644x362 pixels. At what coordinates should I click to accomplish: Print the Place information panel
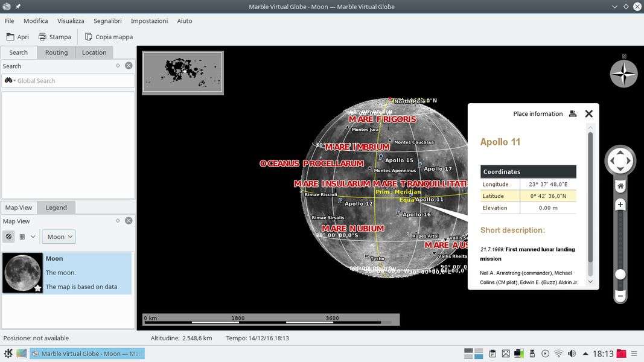coord(573,113)
